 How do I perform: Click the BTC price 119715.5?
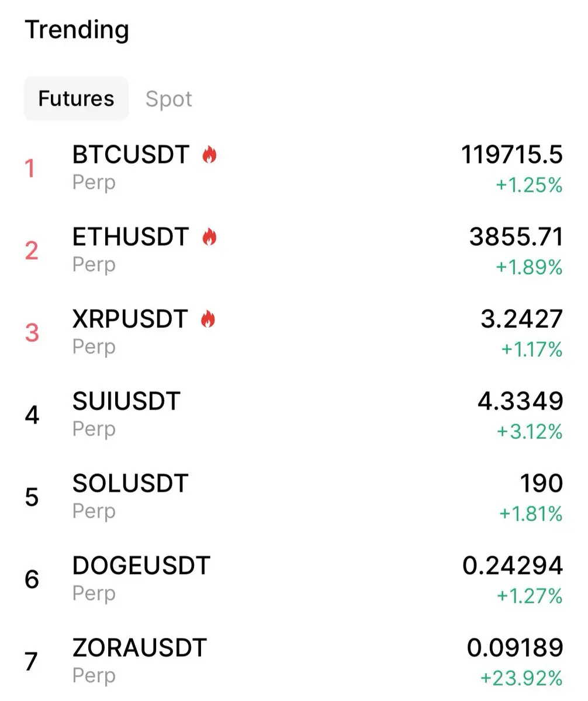512,155
